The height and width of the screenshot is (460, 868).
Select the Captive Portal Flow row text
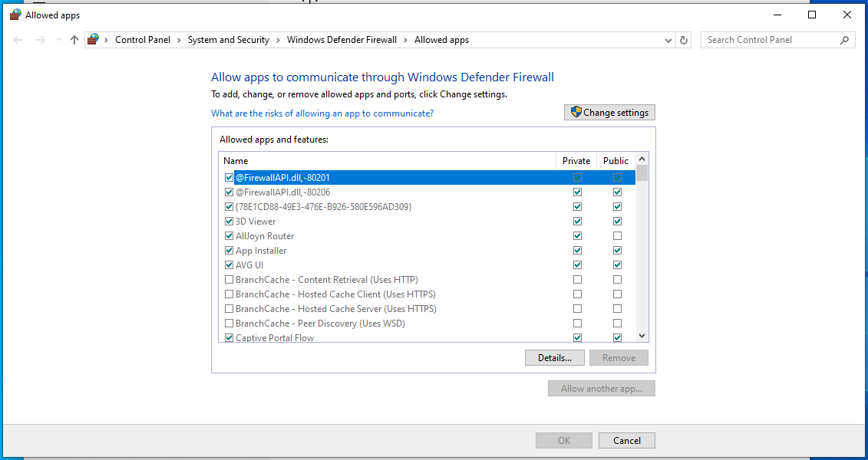click(275, 338)
